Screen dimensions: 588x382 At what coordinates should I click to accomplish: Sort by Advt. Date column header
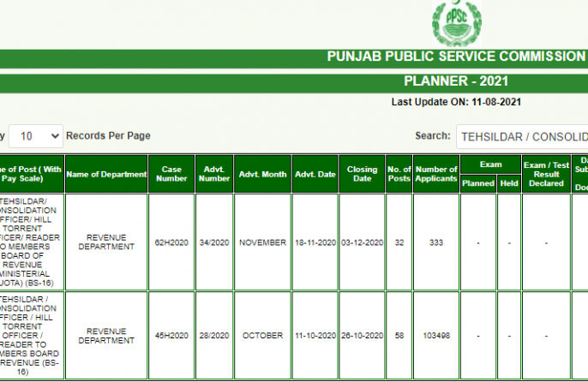(x=315, y=175)
